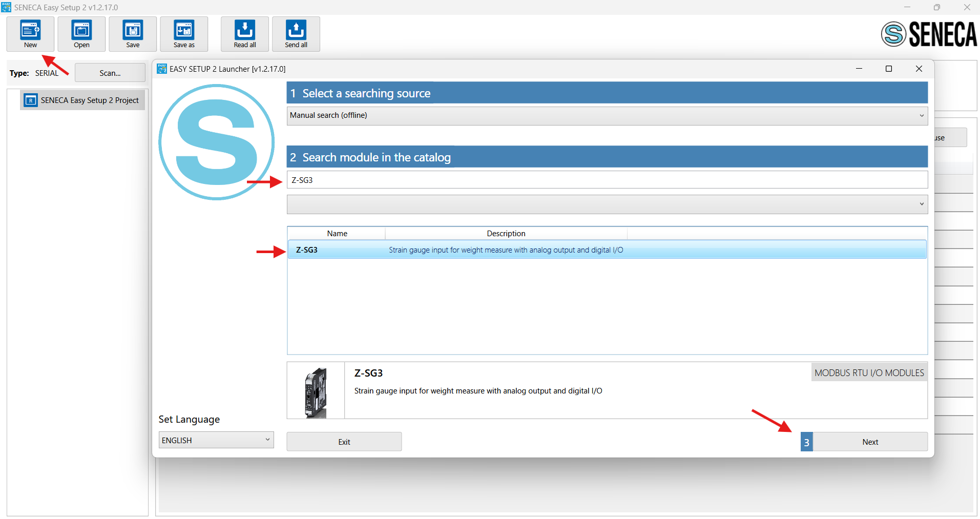Click the Z-SG3 heading in the details panel

[x=368, y=373]
